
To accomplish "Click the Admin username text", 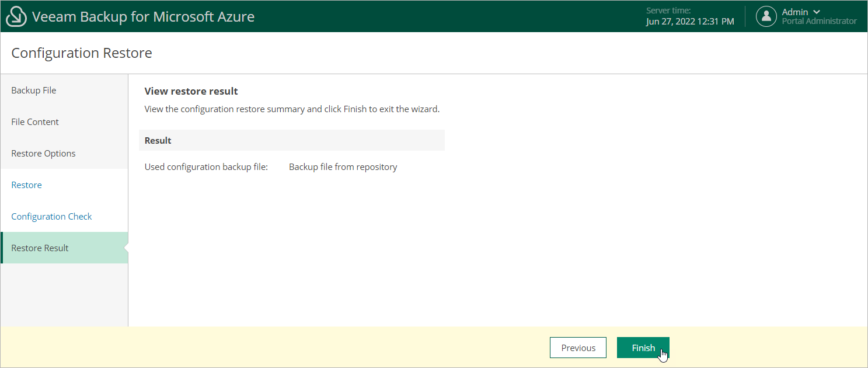I will point(795,12).
